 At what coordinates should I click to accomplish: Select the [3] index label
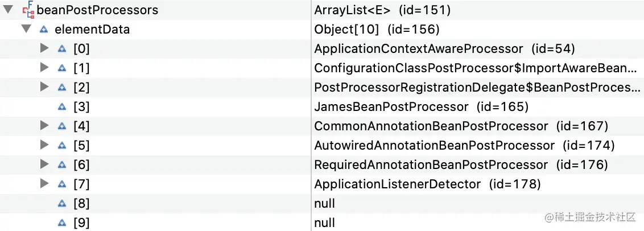click(81, 107)
